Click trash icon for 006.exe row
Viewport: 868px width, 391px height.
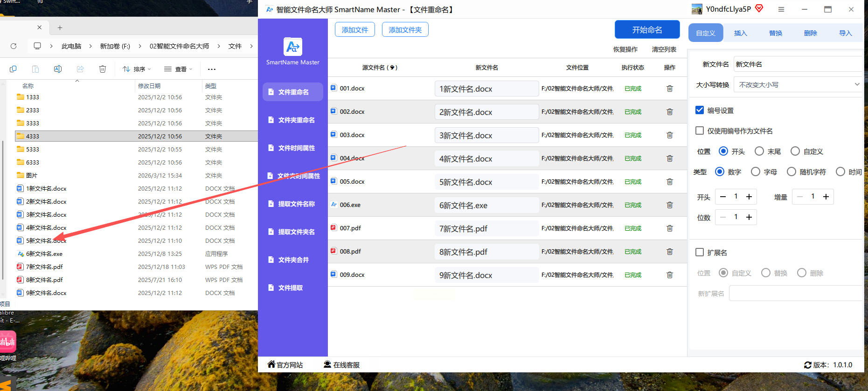click(x=669, y=205)
